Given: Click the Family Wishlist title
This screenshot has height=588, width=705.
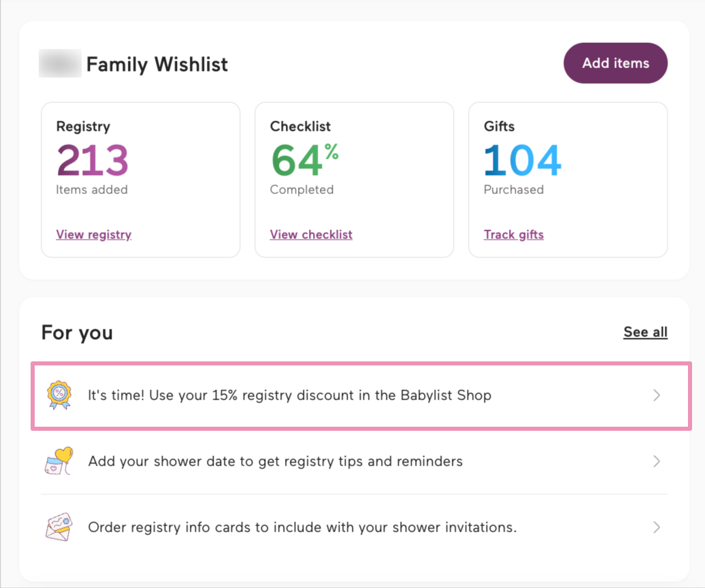Looking at the screenshot, I should click(x=157, y=64).
